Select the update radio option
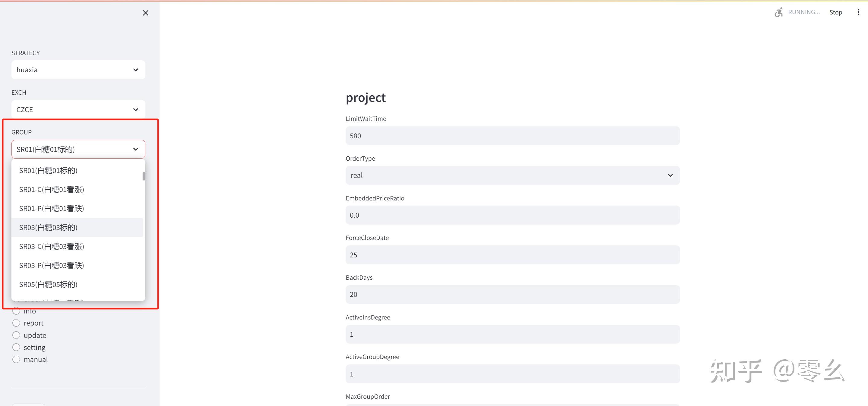The image size is (868, 406). click(x=16, y=335)
